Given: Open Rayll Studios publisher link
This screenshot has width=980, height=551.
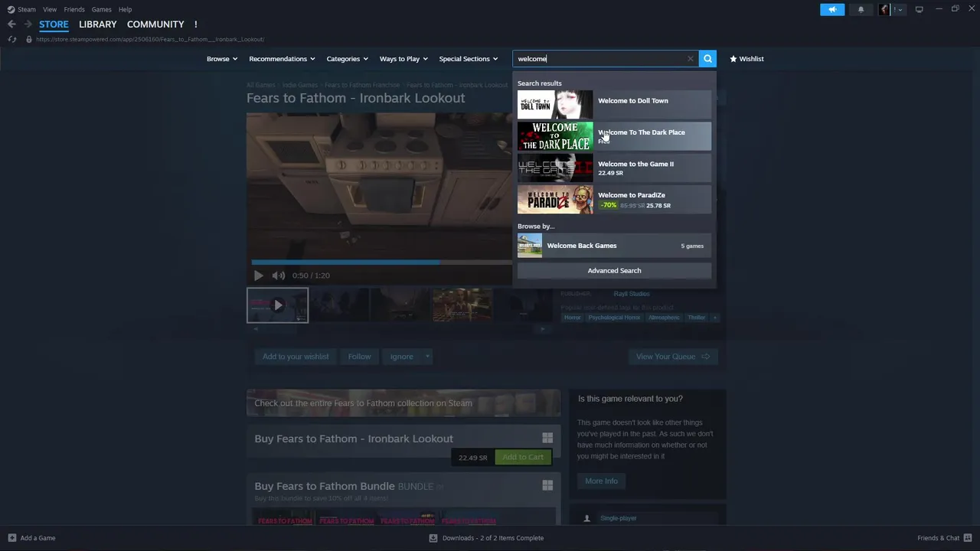Looking at the screenshot, I should (632, 294).
